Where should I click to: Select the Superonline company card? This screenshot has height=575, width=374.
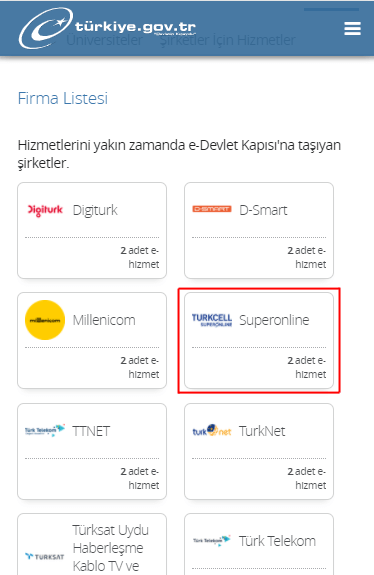click(x=259, y=340)
